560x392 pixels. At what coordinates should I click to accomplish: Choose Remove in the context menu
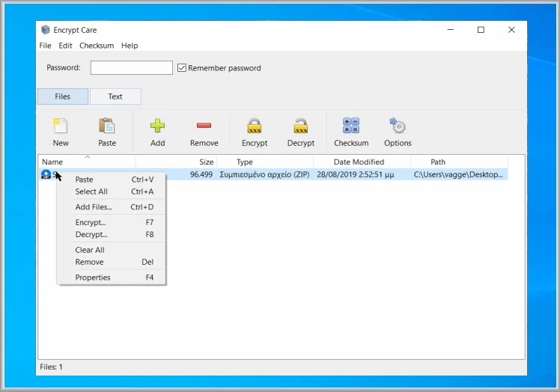point(112,262)
